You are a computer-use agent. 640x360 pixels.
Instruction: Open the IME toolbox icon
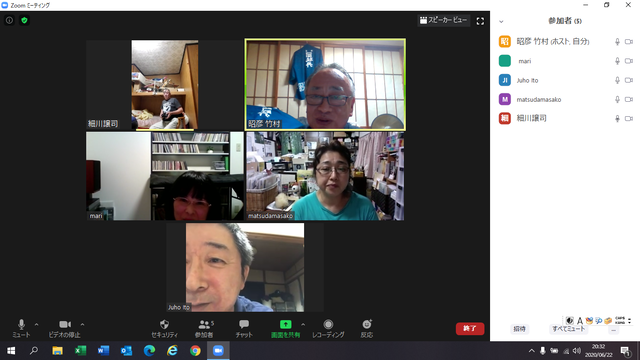[608, 321]
